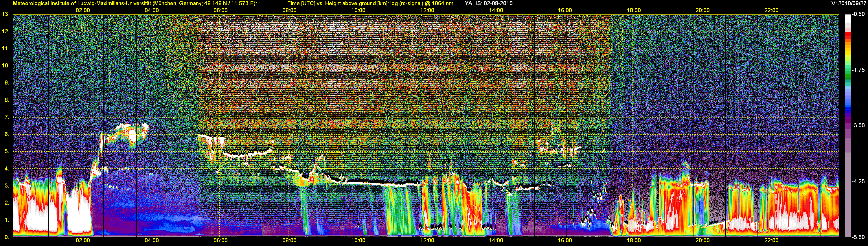Click the 1 km height axis label

[x=7, y=220]
